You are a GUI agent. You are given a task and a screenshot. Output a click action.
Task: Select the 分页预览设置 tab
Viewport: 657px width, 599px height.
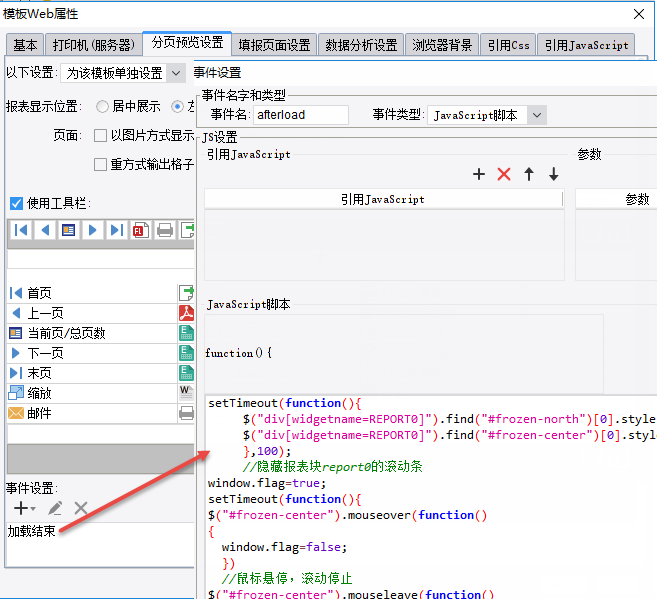[187, 43]
